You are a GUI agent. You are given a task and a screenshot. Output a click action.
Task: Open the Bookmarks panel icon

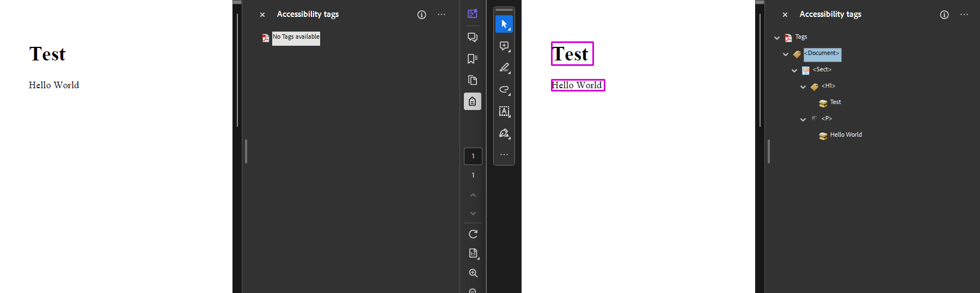473,58
